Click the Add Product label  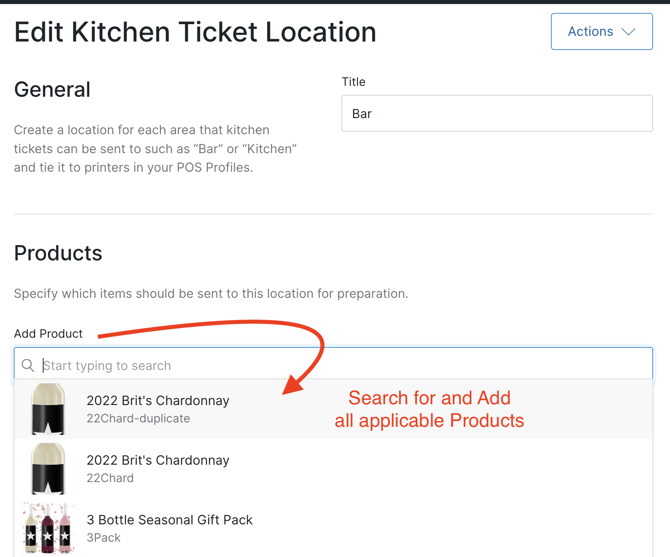(x=48, y=334)
